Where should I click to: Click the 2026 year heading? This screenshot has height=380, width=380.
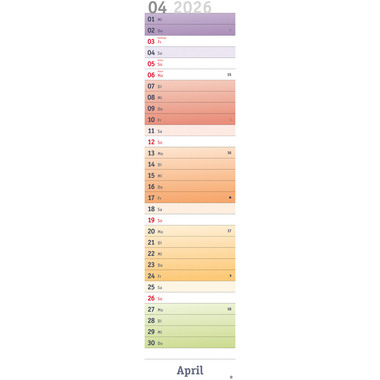(193, 7)
